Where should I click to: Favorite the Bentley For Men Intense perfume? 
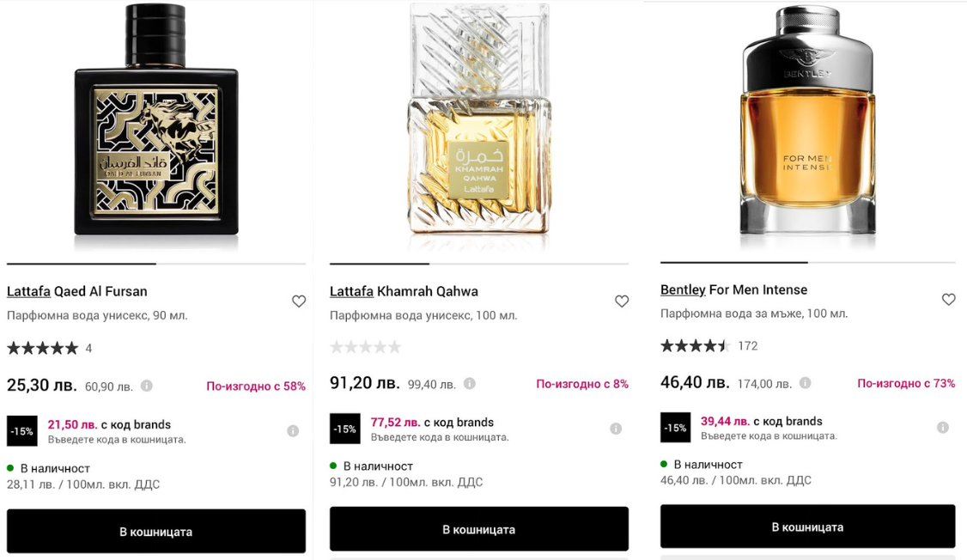coord(948,300)
